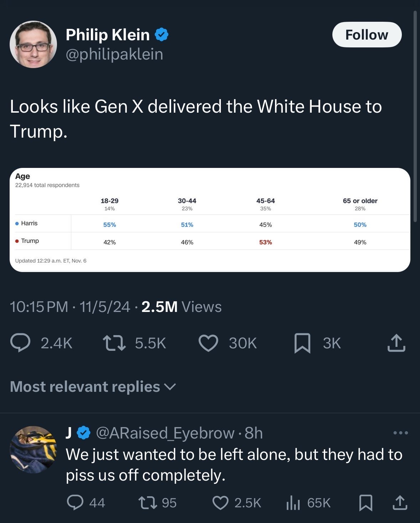Bookmark the reply by J
Viewport: 420px width, 523px height.
[366, 503]
